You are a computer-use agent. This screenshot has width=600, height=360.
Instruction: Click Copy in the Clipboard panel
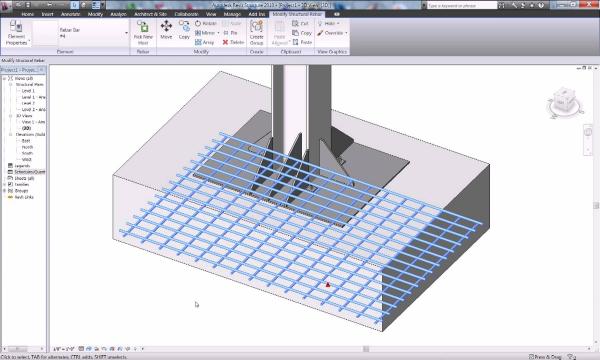click(x=302, y=33)
